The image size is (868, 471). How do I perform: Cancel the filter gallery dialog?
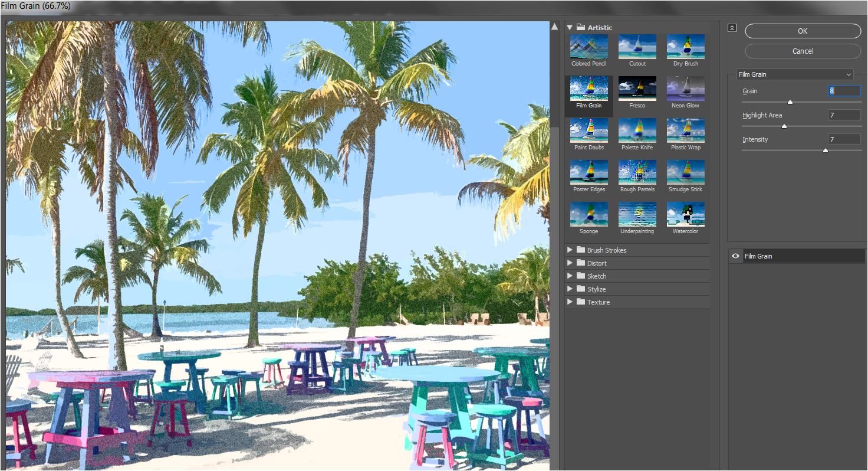point(803,51)
